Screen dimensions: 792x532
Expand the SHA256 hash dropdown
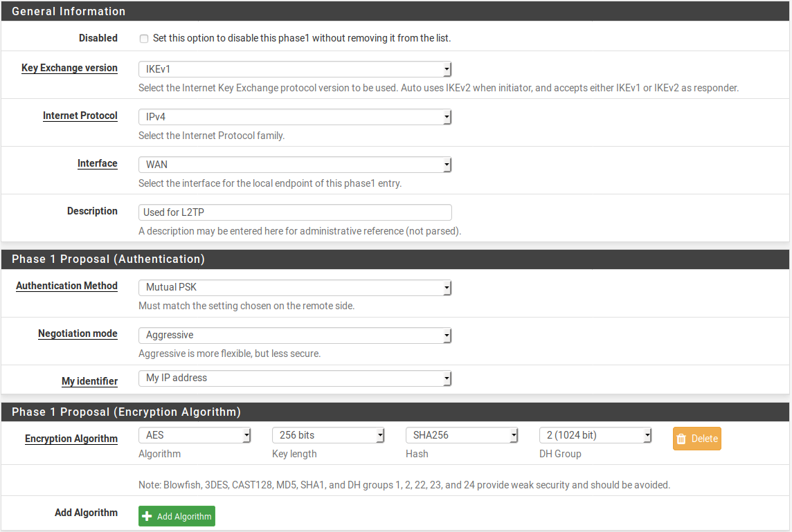pyautogui.click(x=462, y=435)
